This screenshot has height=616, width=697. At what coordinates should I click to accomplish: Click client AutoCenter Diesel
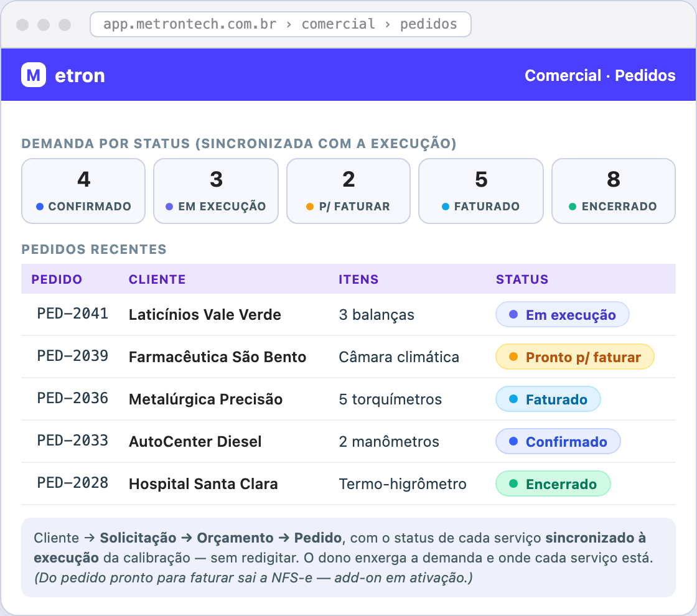(x=195, y=441)
